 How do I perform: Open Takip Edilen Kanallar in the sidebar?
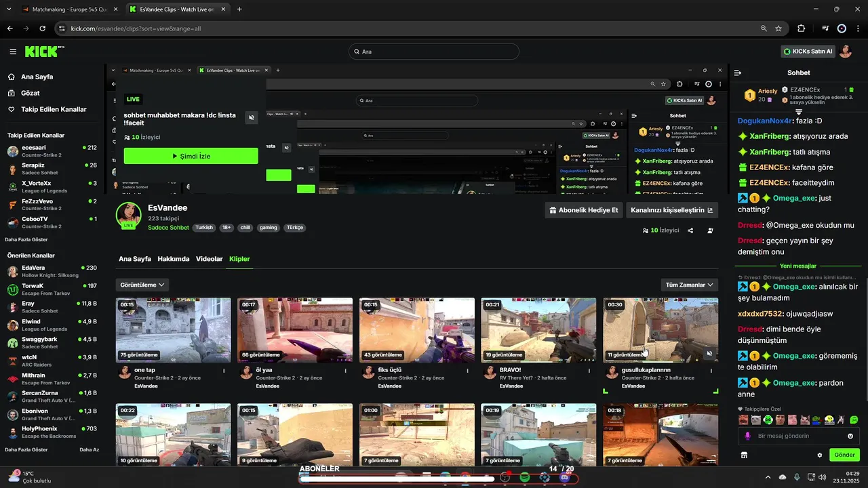coord(54,109)
